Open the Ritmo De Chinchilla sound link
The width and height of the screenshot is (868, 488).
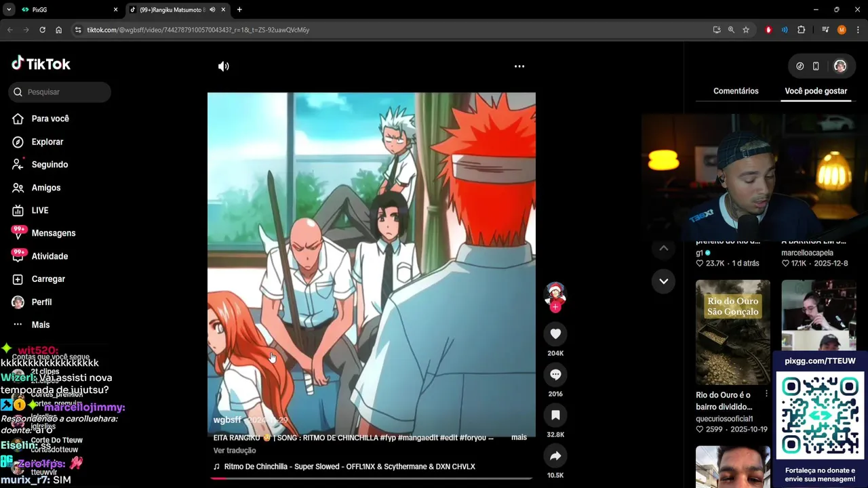349,467
